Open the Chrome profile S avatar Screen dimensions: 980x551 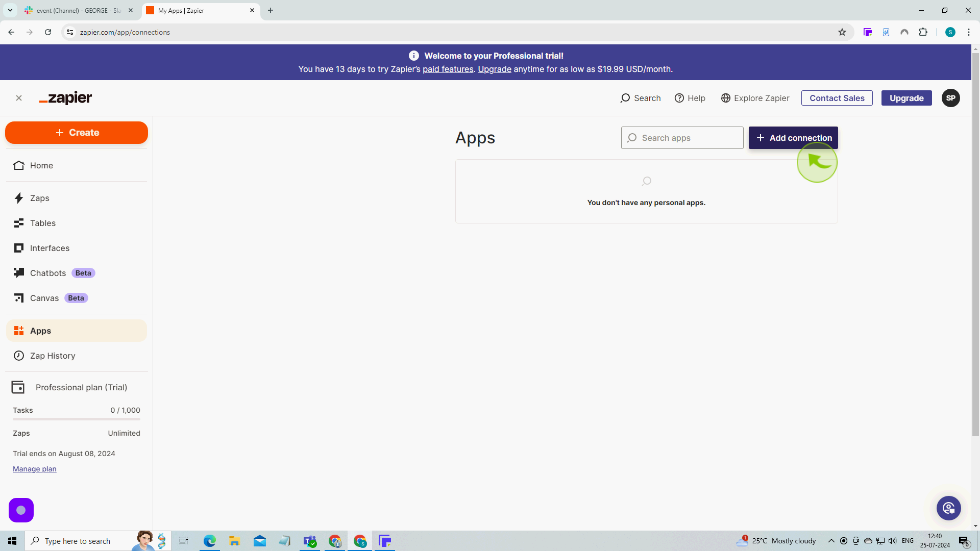point(950,32)
